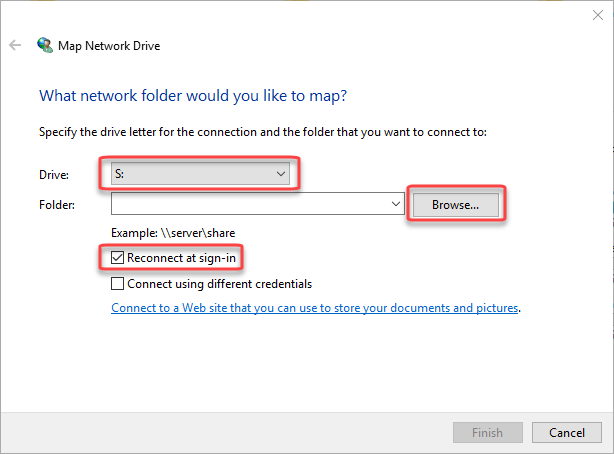614x454 pixels.
Task: Click the Reconnect at sign-in label text
Action: pyautogui.click(x=184, y=259)
